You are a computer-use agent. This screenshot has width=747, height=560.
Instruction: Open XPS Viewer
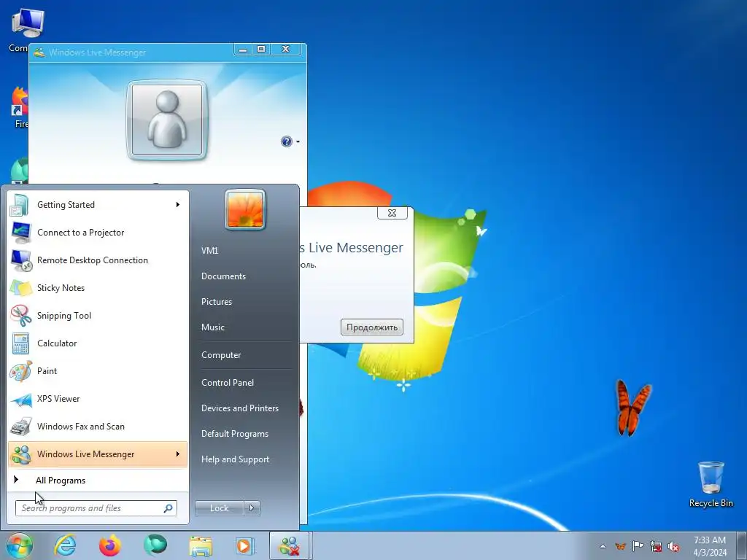point(98,399)
